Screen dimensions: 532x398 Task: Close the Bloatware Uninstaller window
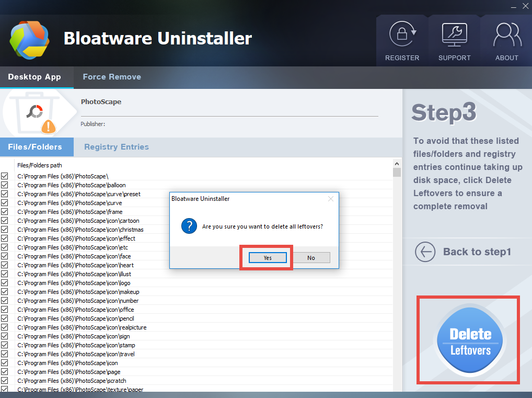525,6
